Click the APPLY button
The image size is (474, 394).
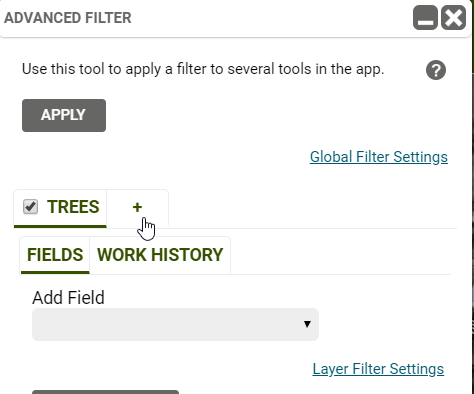point(64,115)
